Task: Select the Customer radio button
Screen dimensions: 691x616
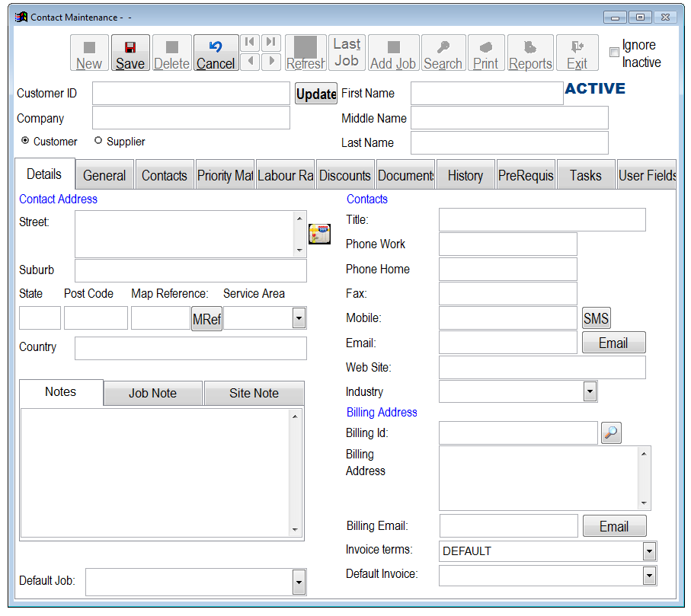Action: point(25,141)
